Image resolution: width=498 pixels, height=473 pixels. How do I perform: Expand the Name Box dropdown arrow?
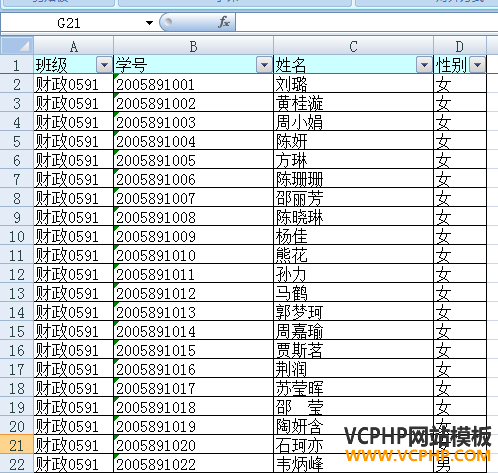149,23
